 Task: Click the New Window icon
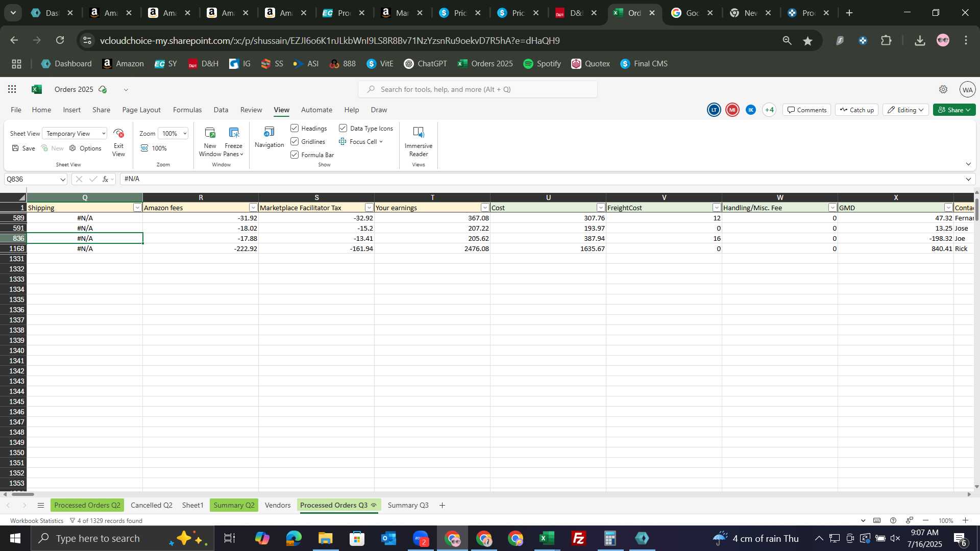[x=210, y=133]
